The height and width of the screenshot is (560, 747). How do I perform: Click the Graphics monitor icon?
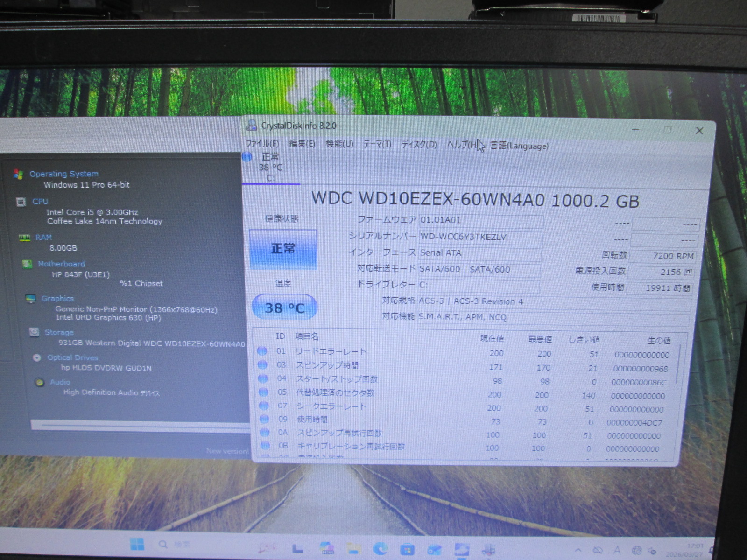point(31,299)
